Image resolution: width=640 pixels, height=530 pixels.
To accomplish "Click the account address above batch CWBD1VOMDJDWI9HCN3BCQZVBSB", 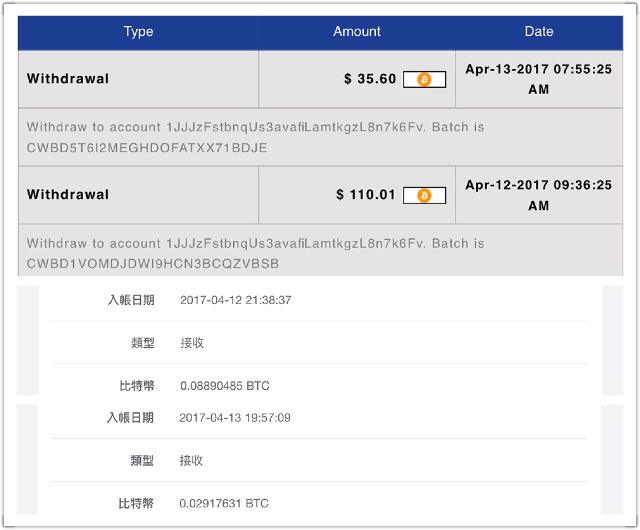I will (x=296, y=243).
